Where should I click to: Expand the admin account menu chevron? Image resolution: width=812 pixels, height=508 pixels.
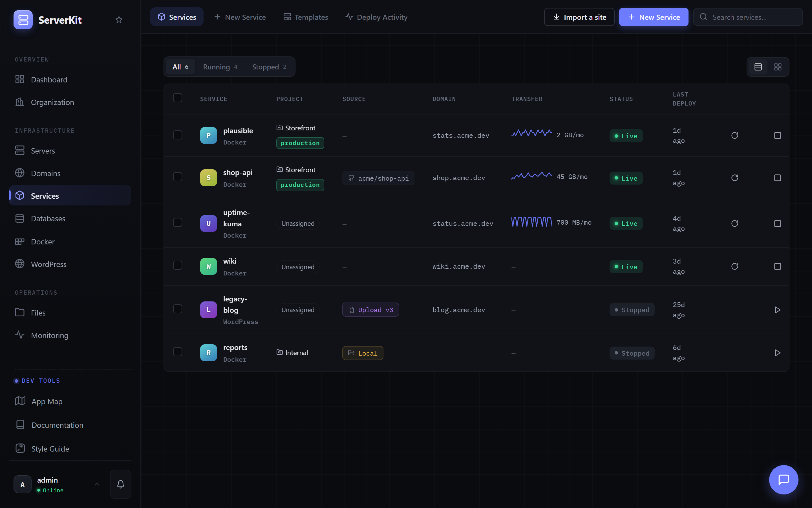[97, 484]
